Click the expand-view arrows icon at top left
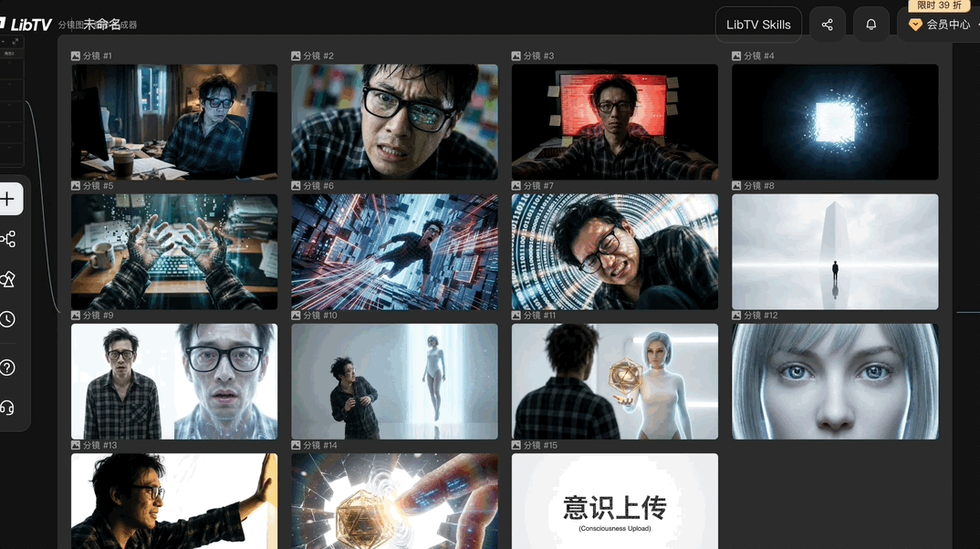The image size is (980, 549). tap(16, 41)
